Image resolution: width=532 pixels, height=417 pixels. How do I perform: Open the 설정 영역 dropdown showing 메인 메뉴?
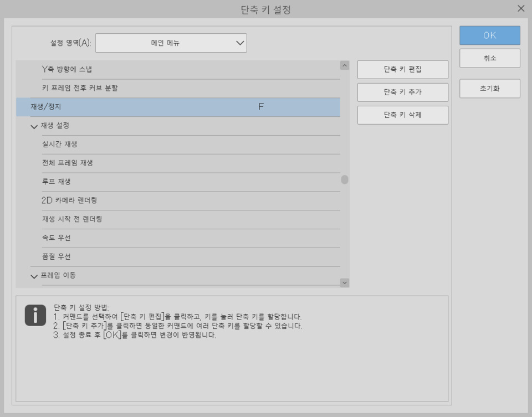point(172,43)
